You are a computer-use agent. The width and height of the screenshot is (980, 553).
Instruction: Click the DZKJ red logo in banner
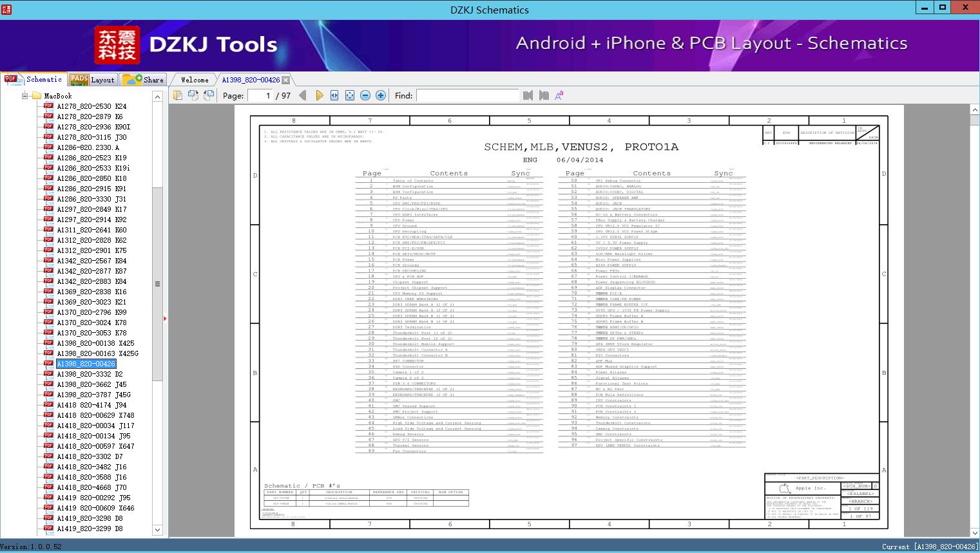click(117, 45)
